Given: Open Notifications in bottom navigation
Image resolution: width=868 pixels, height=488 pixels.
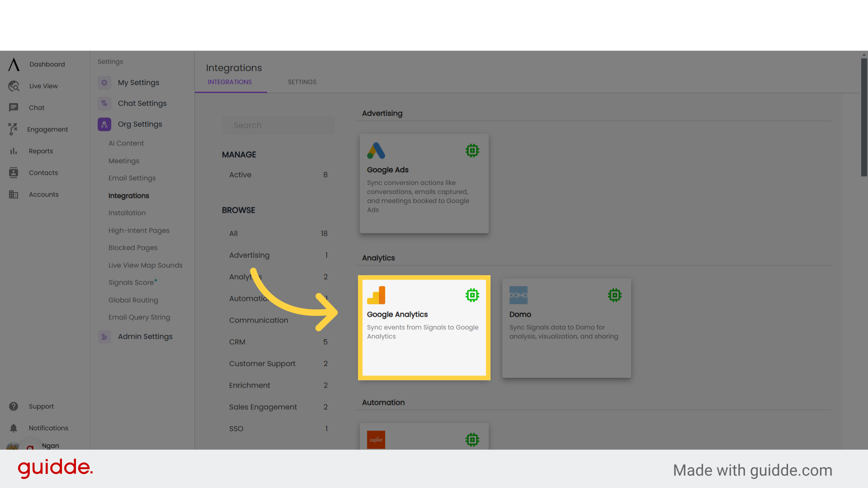Looking at the screenshot, I should pyautogui.click(x=48, y=428).
